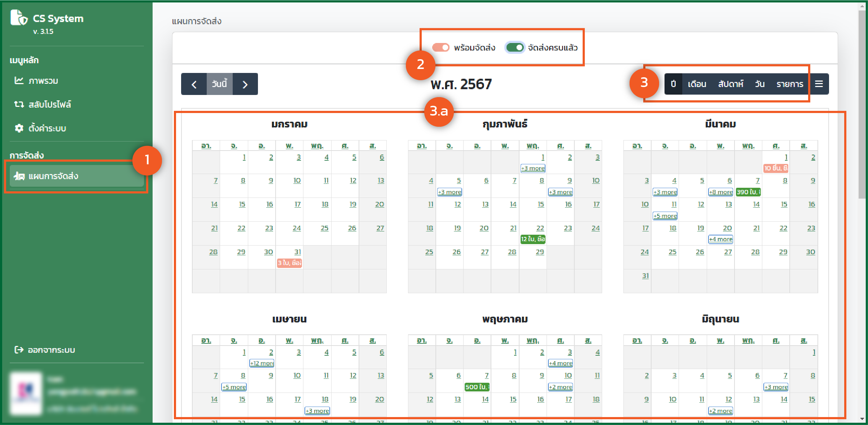The height and width of the screenshot is (425, 868).
Task: Click the ออกจากระบบ logout icon
Action: [19, 350]
